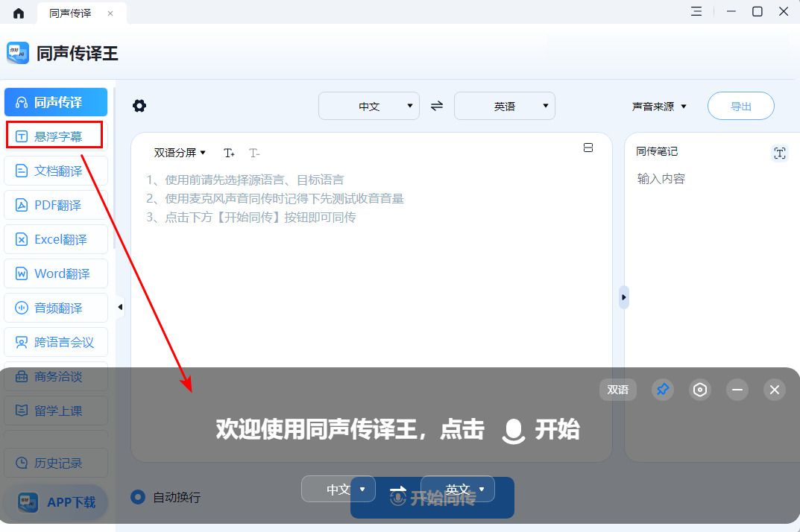Open Excel翻译 in the sidebar

56,239
